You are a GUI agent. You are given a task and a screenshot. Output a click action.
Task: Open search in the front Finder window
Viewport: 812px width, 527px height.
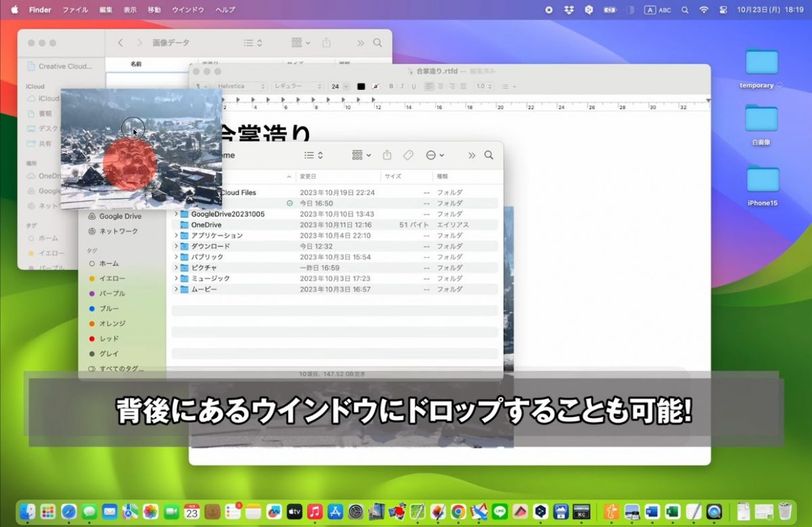tap(489, 155)
